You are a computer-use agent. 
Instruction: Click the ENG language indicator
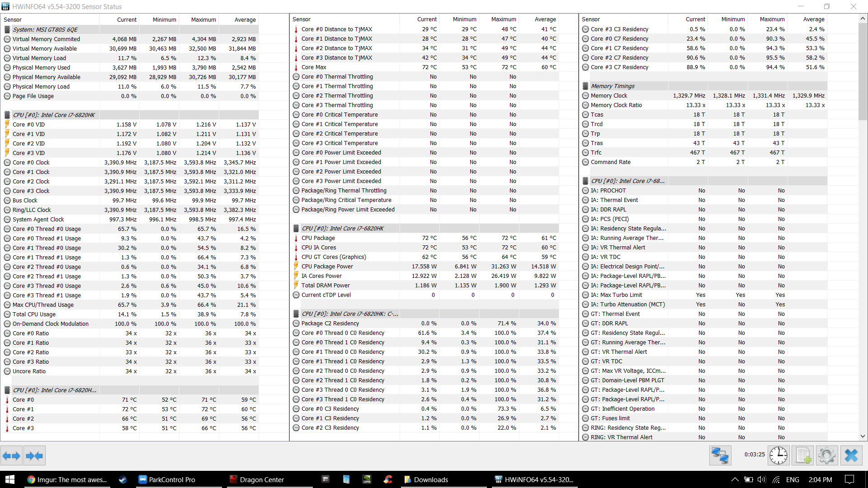click(793, 479)
